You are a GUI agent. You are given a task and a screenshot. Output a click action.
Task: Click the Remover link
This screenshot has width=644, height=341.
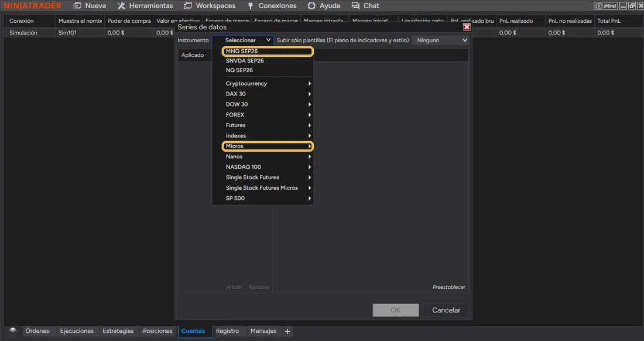coord(259,287)
